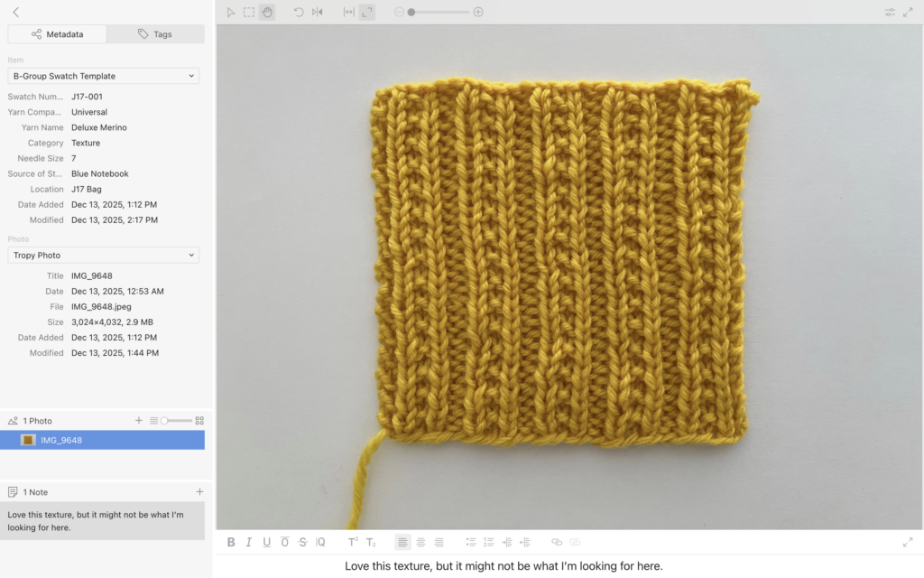
Task: Open the Tropy Photo template dropdown
Action: [x=104, y=256]
